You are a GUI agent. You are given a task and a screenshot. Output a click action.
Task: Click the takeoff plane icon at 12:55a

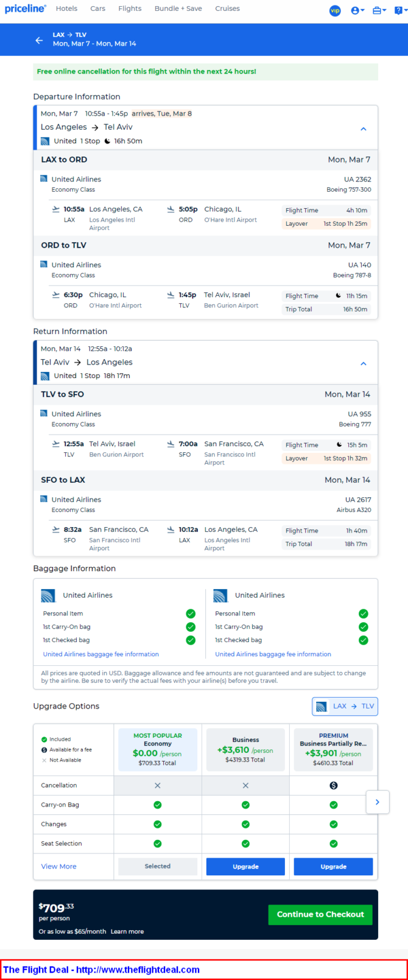tap(56, 444)
